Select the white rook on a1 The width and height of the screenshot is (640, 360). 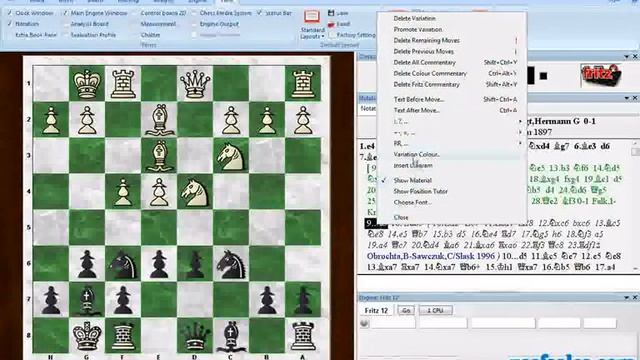coord(303,84)
